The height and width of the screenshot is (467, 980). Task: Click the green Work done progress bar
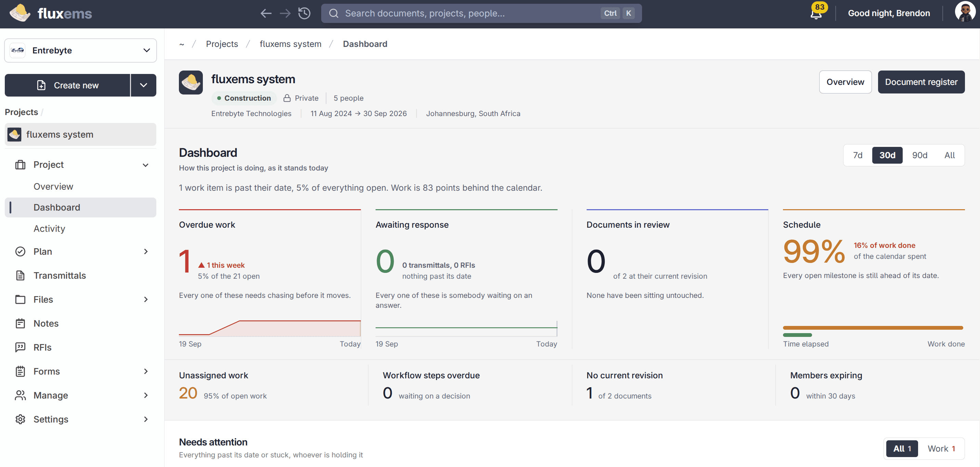(x=797, y=335)
